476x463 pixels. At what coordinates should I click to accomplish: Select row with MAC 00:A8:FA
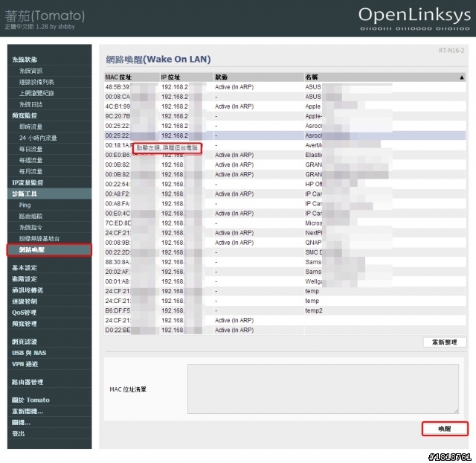[285, 204]
